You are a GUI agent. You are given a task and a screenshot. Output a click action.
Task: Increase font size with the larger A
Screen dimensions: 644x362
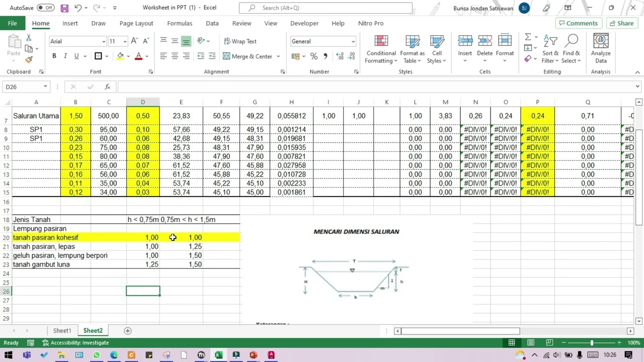[134, 41]
